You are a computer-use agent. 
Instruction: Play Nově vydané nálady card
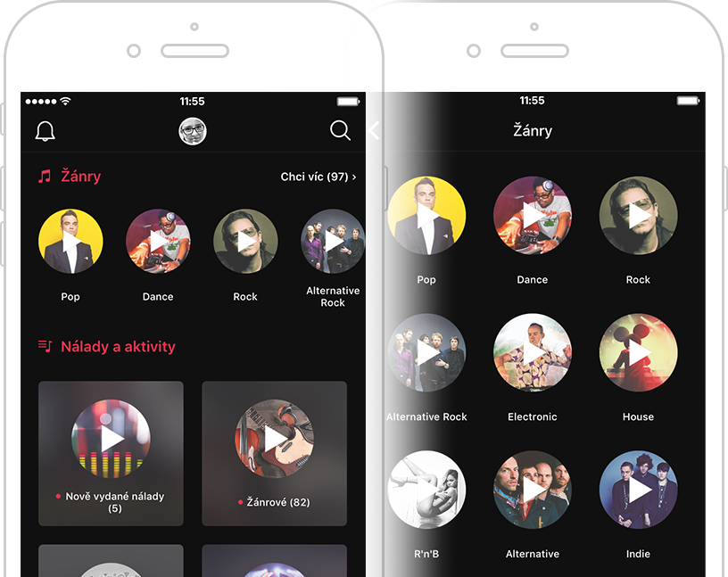pos(111,439)
